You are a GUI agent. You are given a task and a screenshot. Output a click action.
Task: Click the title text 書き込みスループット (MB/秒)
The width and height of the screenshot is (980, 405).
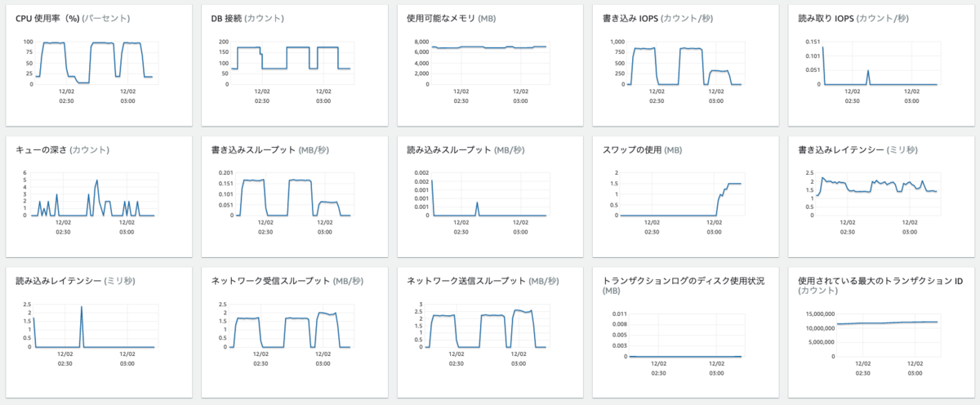(x=270, y=150)
